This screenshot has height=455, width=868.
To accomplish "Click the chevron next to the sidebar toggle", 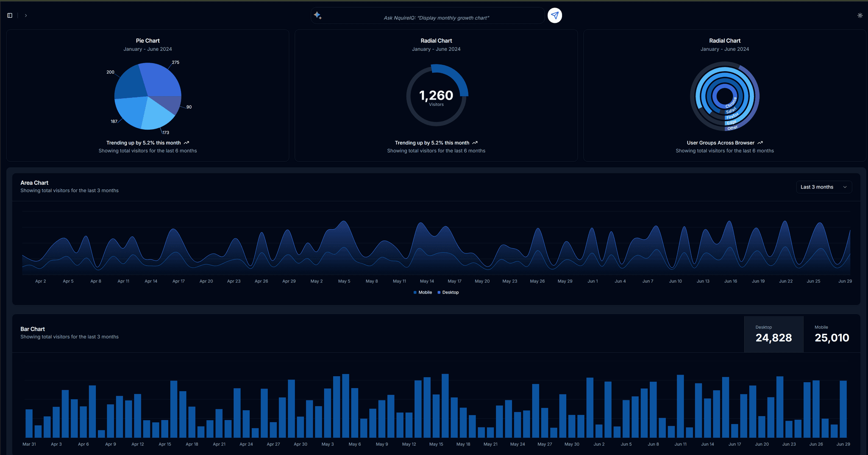I will (x=26, y=15).
